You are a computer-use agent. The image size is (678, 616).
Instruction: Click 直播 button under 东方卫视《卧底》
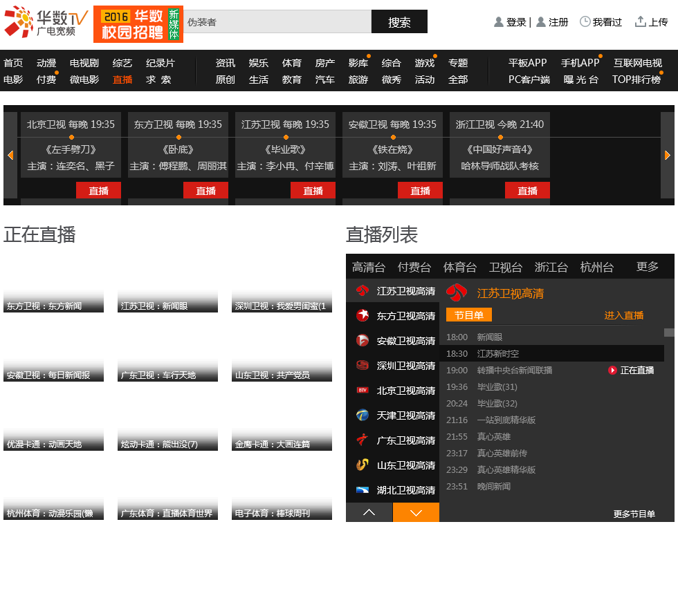click(206, 191)
